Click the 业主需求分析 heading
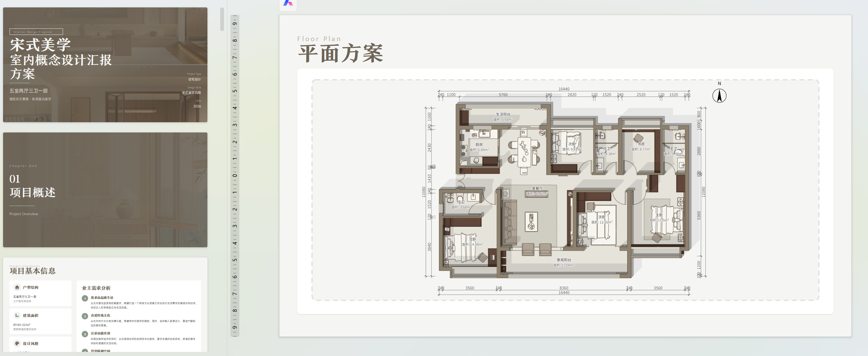The height and width of the screenshot is (356, 868). click(96, 288)
